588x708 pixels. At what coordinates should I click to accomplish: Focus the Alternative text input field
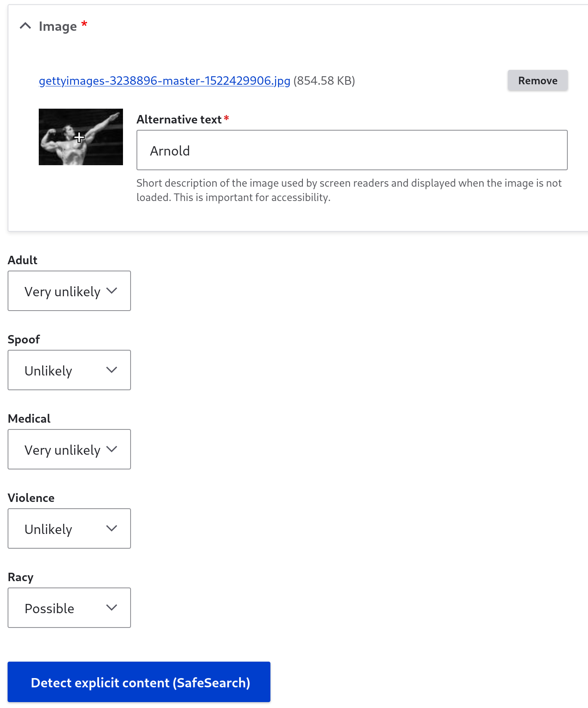coord(352,150)
